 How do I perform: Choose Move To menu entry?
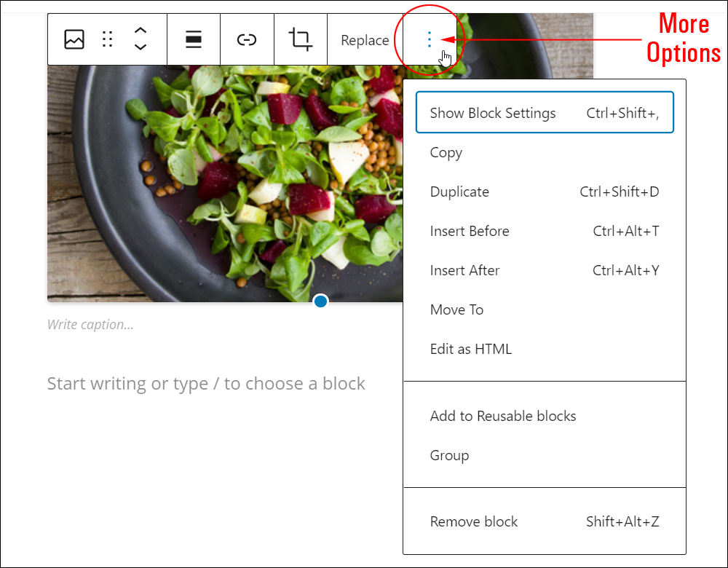[545, 309]
